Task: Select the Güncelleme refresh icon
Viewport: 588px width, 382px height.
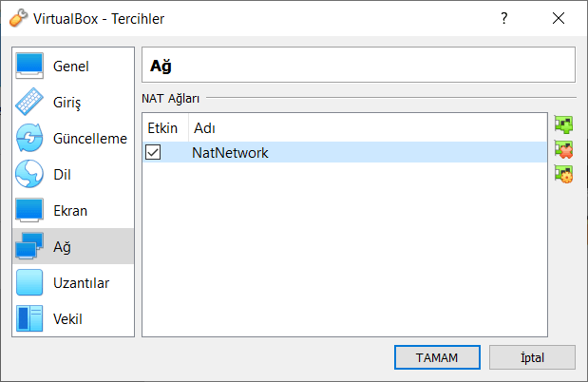Action: coord(30,139)
